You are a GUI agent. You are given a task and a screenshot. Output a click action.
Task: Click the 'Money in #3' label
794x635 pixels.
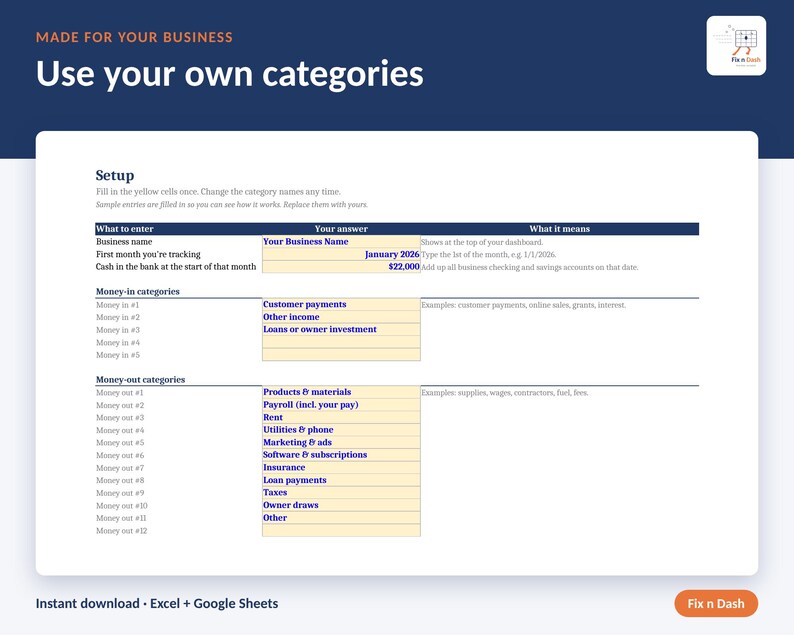pos(118,330)
